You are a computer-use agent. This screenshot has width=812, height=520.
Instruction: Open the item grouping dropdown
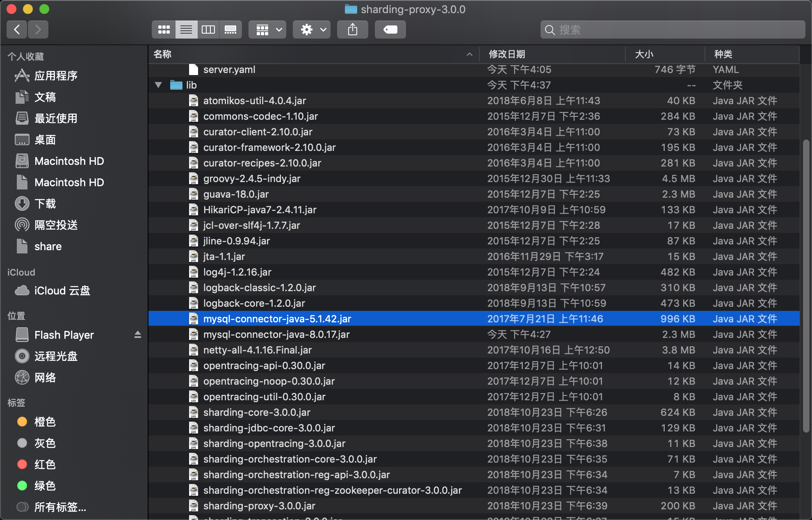(267, 29)
